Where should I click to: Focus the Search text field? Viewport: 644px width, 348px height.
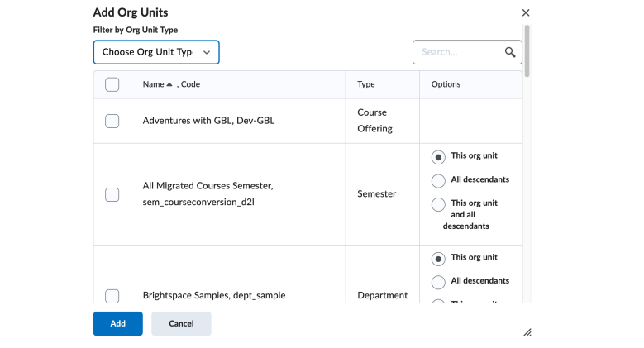[x=459, y=52]
